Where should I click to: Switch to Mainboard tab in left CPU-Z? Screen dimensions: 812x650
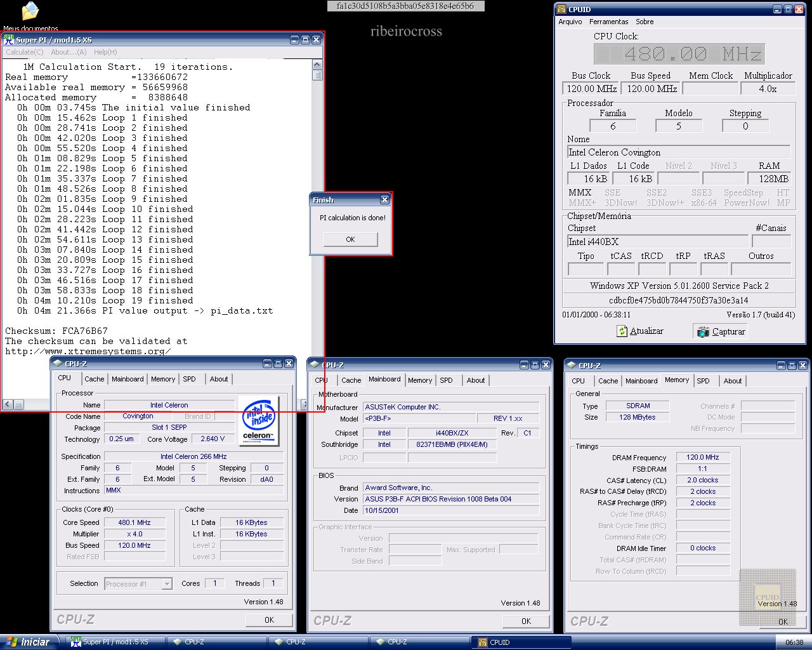(128, 379)
